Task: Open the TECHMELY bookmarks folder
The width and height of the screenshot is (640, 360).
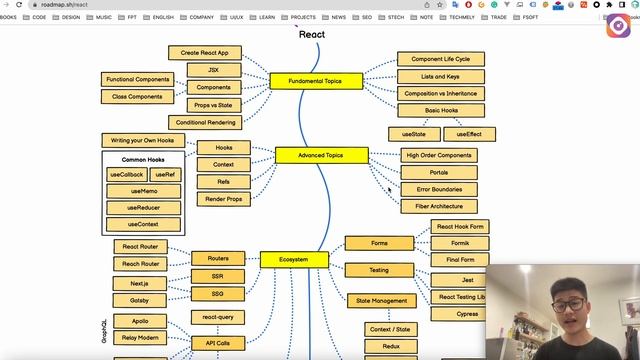Action: pyautogui.click(x=457, y=18)
